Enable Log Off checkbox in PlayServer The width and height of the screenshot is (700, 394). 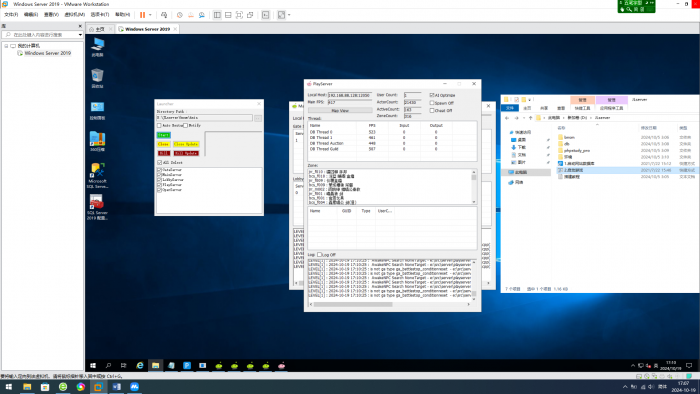pos(319,254)
